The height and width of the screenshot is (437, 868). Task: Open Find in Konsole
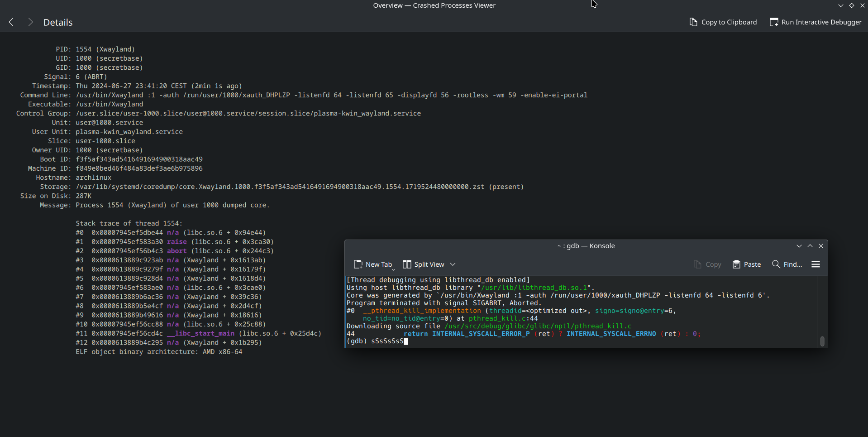point(787,264)
